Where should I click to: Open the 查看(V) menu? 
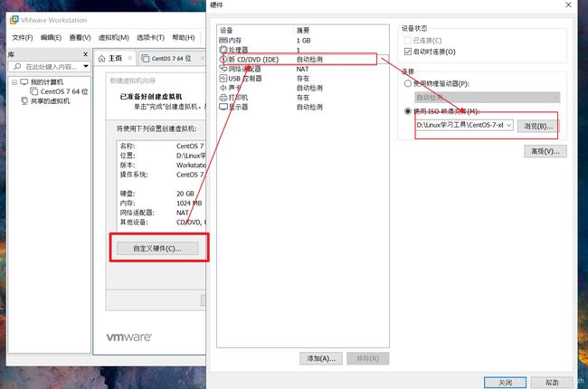80,37
